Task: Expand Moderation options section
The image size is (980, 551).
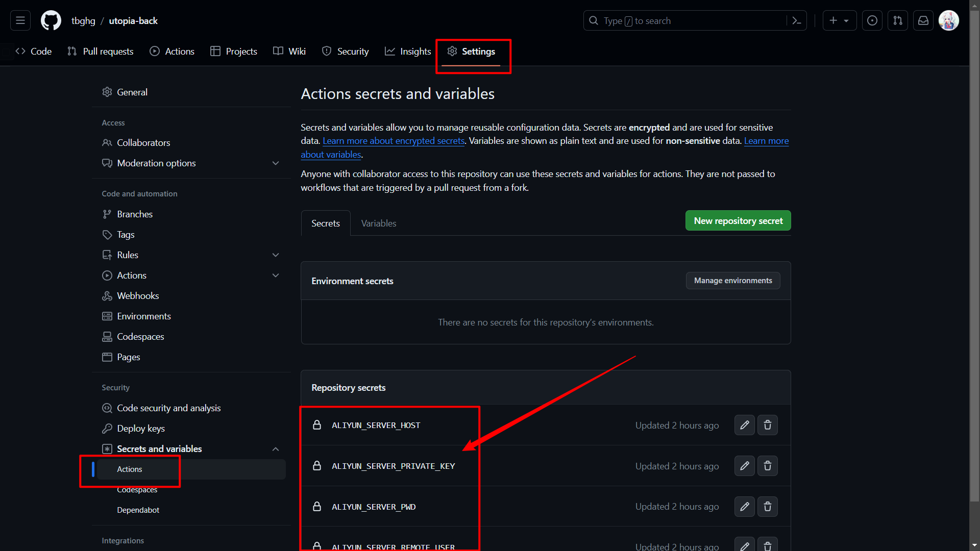Action: click(276, 163)
